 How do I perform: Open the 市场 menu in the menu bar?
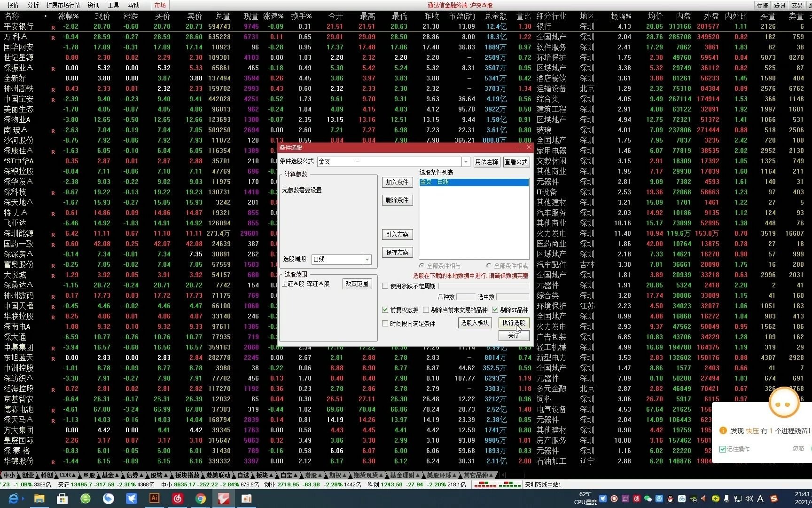coord(159,5)
